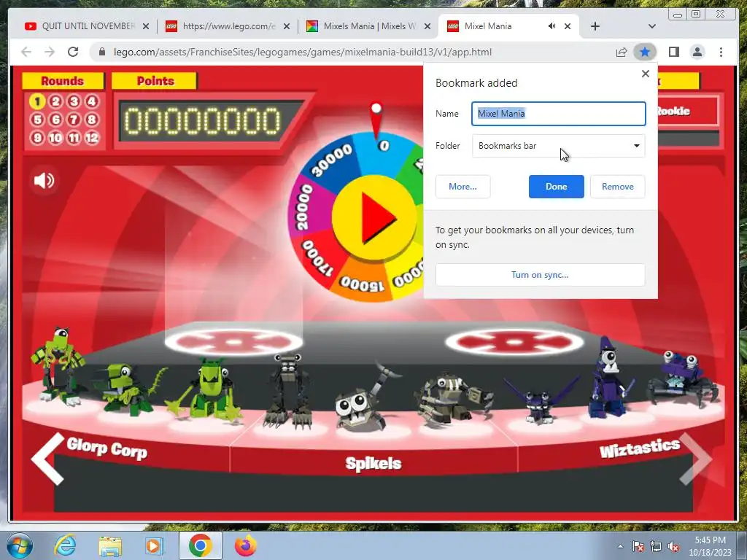Open Windows Explorer folder in taskbar
Screen dimensions: 747x560
click(x=110, y=546)
